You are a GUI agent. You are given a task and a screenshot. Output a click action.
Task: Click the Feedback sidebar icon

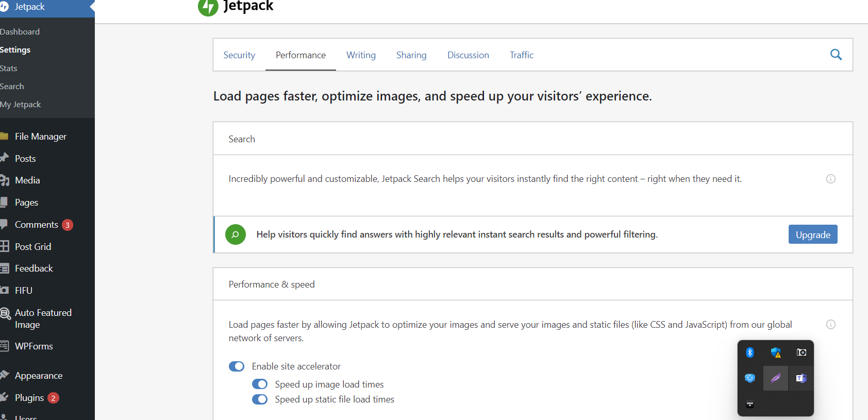[x=4, y=268]
